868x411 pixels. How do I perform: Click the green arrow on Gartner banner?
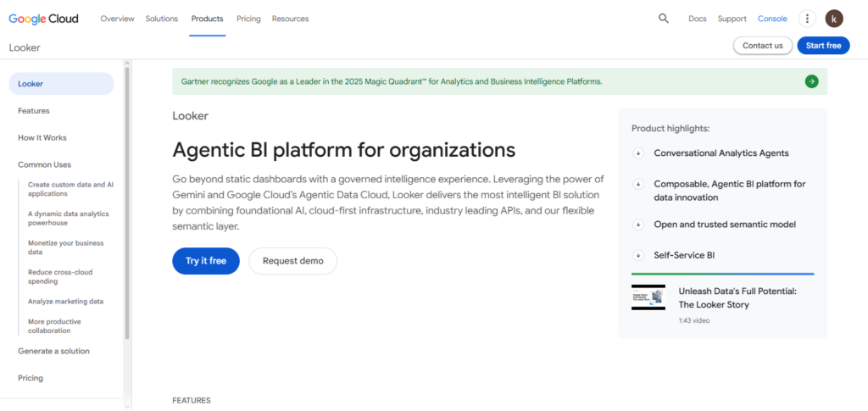click(811, 82)
